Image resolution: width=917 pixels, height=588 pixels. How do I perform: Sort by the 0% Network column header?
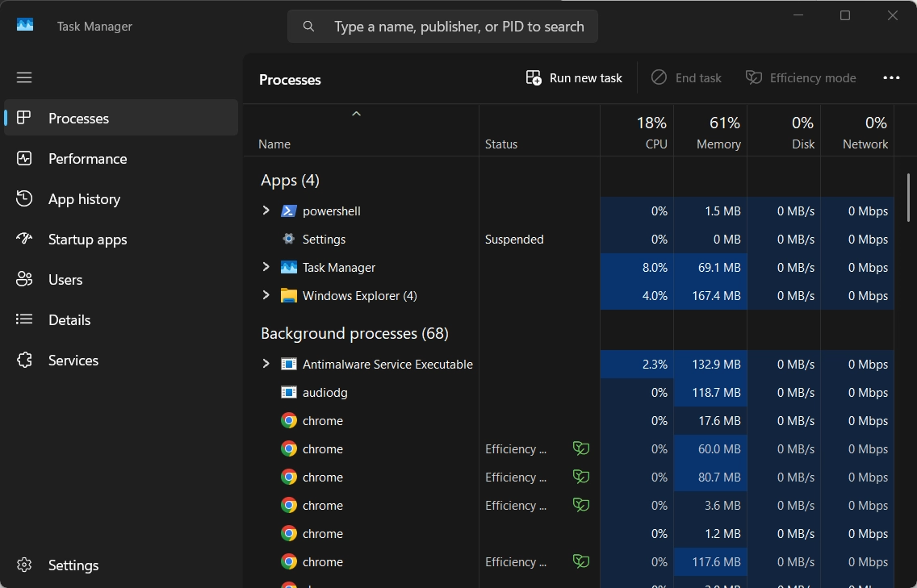(857, 131)
